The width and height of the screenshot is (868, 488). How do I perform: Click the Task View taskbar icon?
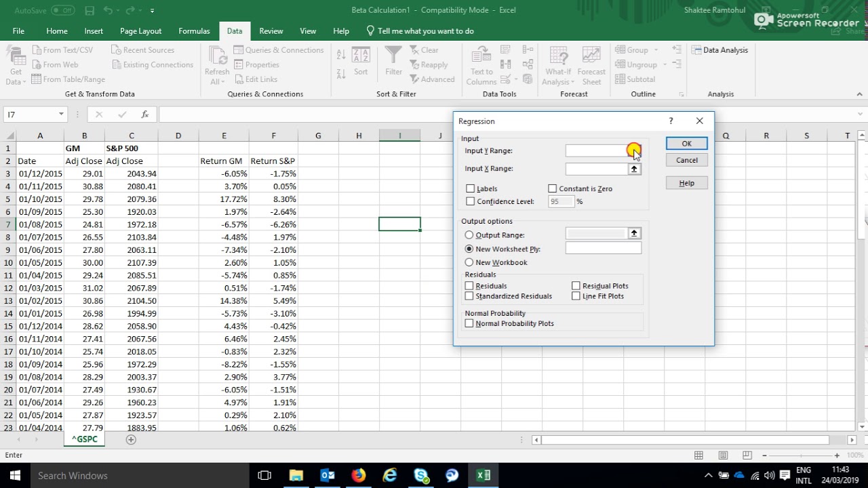click(264, 476)
